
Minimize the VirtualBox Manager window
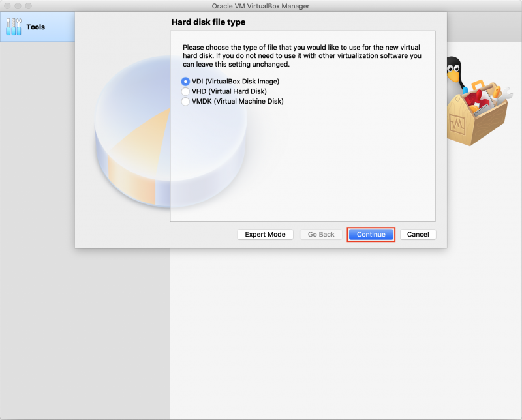pos(18,6)
